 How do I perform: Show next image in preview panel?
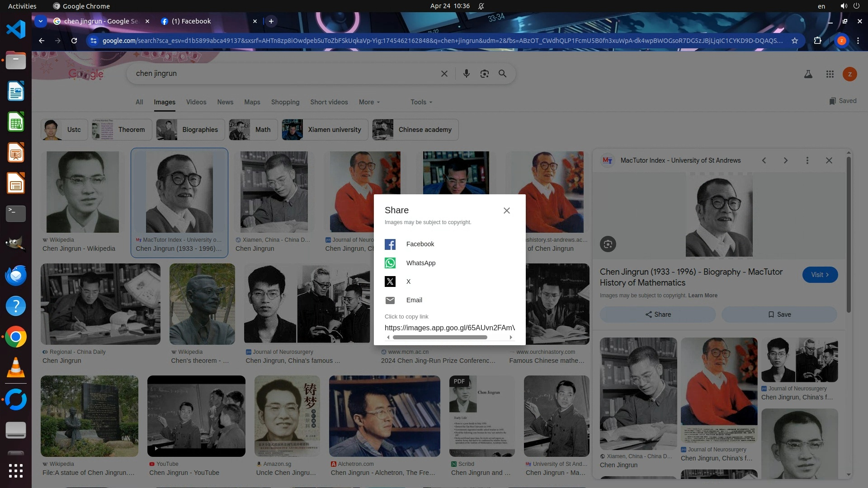[x=785, y=160]
